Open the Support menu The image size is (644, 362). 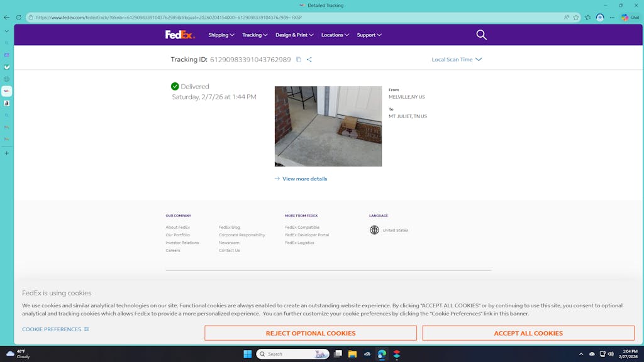(369, 35)
